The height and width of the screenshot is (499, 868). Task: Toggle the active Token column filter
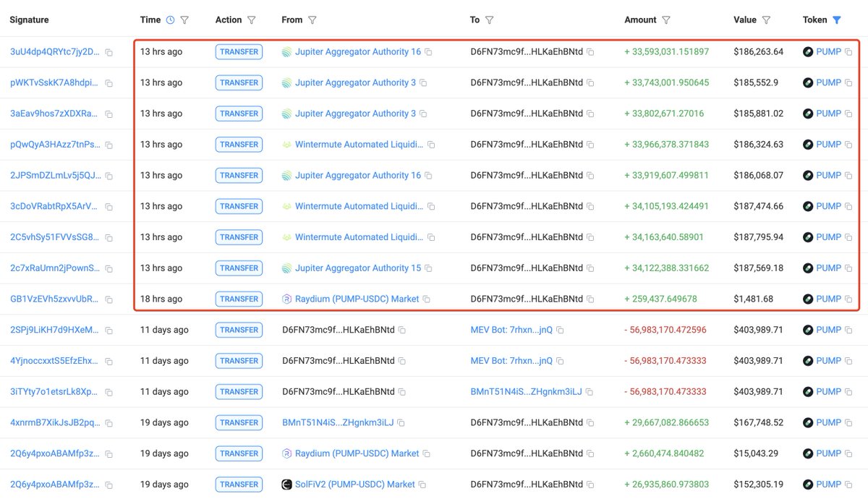coord(837,20)
